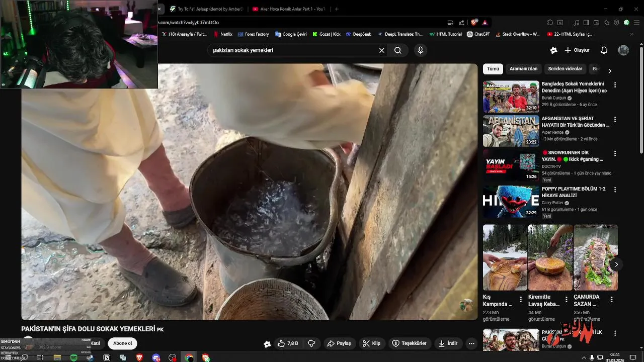The height and width of the screenshot is (362, 644).
Task: Open browser extensions puzzle icon
Action: 550,22
